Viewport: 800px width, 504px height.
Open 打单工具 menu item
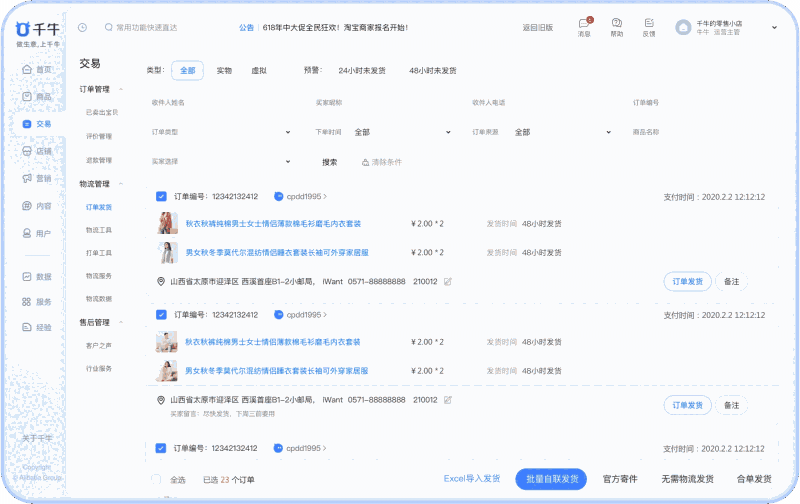pos(99,253)
